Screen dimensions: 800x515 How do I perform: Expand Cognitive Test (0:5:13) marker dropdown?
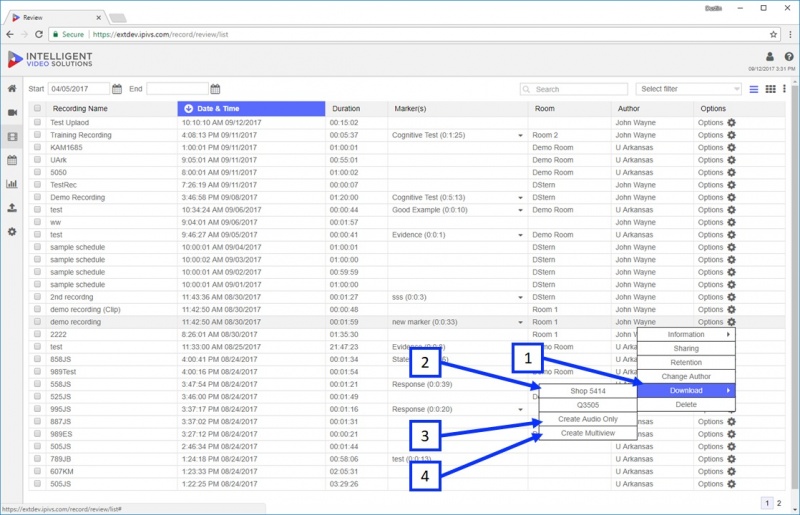click(520, 198)
